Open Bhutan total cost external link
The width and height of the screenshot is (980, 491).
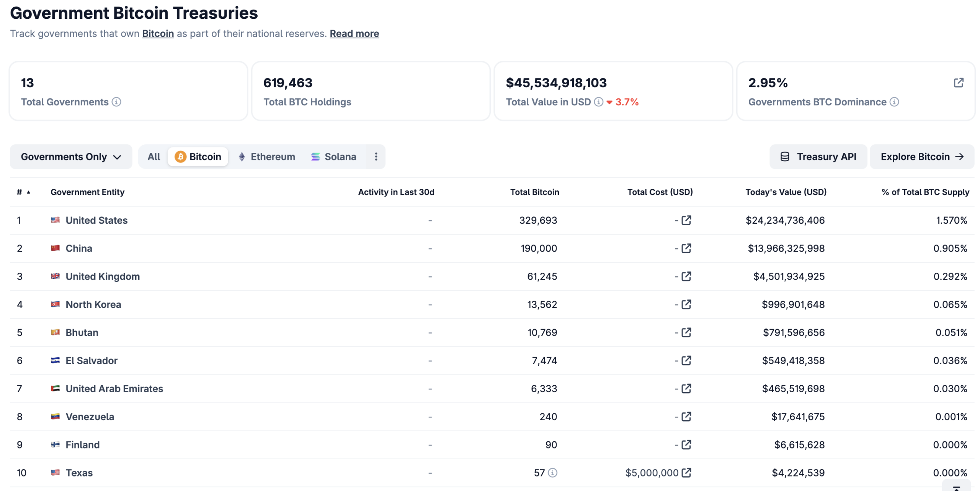(x=686, y=332)
